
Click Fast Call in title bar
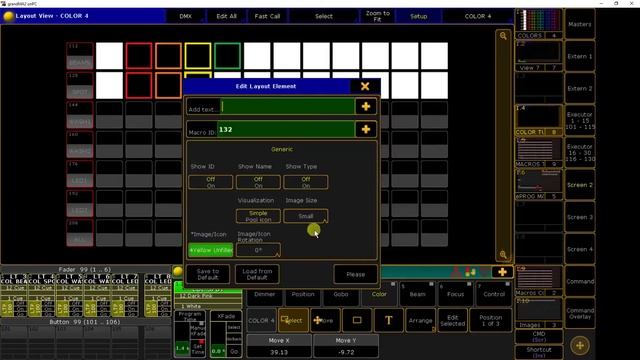pos(267,16)
